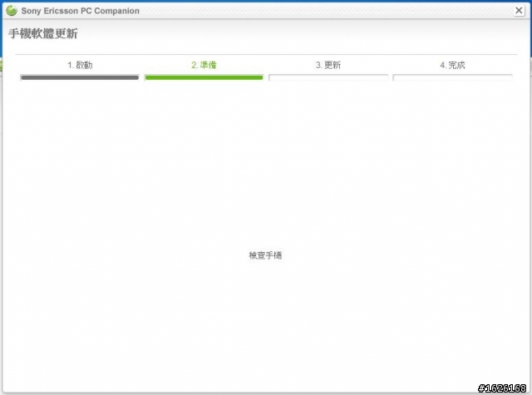Click the Sony Ericsson PC Companion title text
This screenshot has width=532, height=395.
81,11
